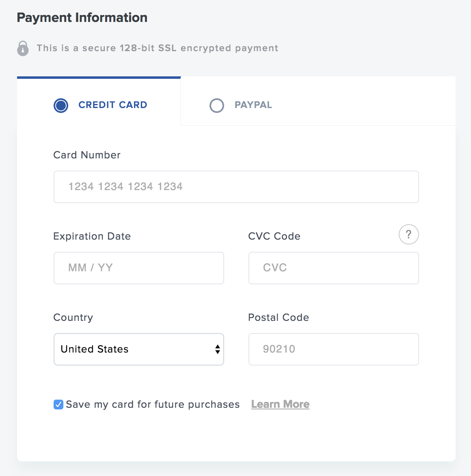471x476 pixels.
Task: Open the Learn More link
Action: pos(280,404)
